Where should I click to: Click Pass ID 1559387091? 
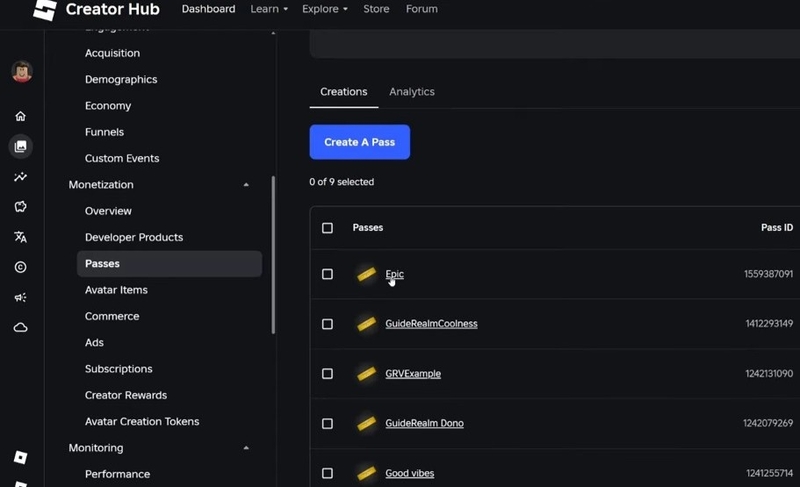768,274
